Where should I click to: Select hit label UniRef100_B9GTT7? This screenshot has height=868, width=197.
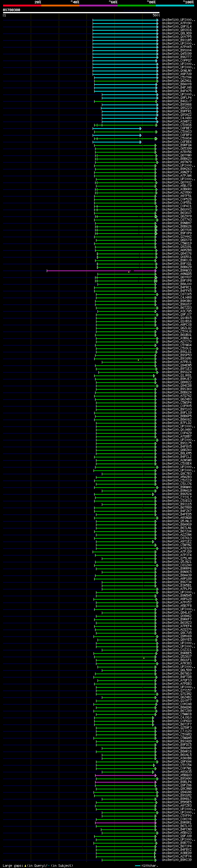click(x=177, y=57)
